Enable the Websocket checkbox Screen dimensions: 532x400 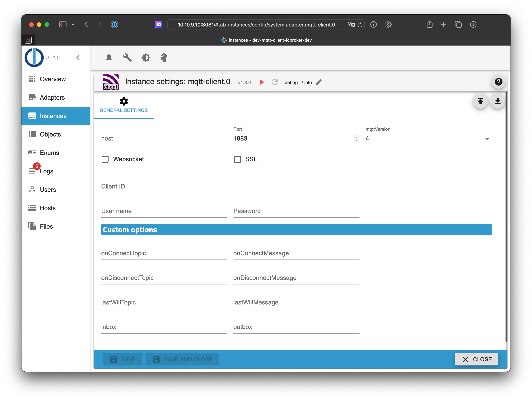(105, 159)
